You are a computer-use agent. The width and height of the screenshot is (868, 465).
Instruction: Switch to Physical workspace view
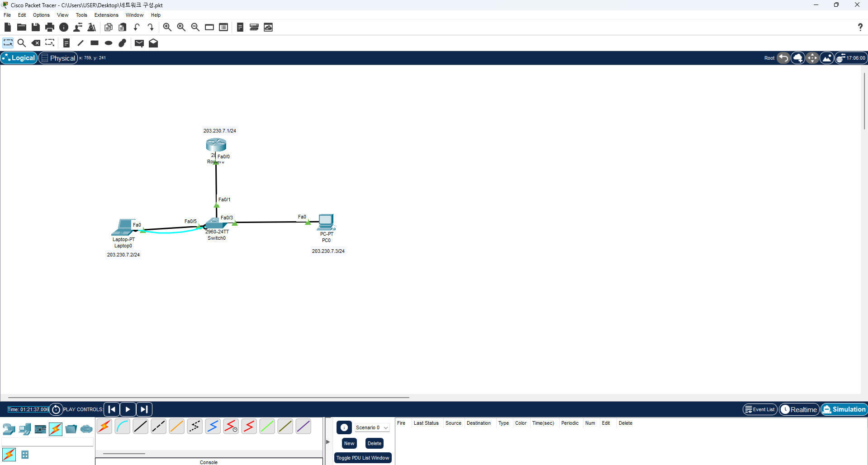[58, 58]
